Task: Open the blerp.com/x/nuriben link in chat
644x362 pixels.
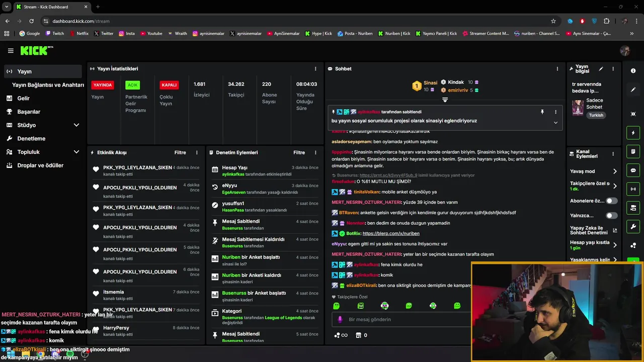Action: pyautogui.click(x=390, y=233)
